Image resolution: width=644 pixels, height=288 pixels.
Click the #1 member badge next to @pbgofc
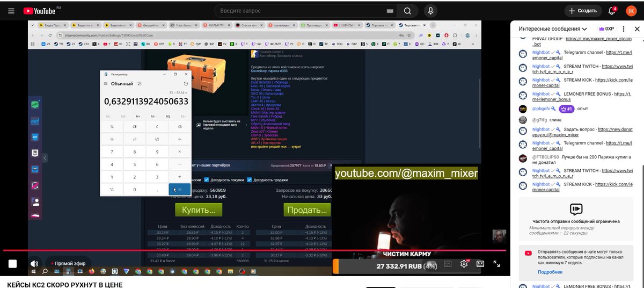coord(567,109)
